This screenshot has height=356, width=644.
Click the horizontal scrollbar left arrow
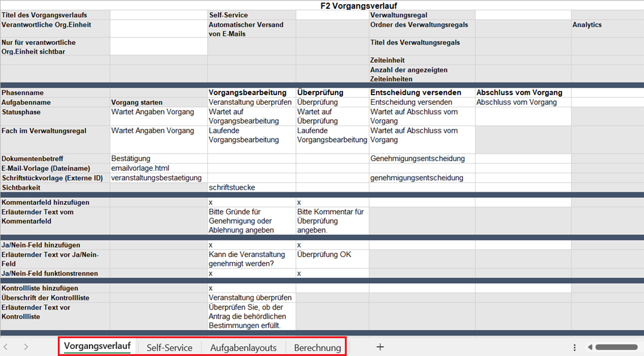(x=590, y=347)
